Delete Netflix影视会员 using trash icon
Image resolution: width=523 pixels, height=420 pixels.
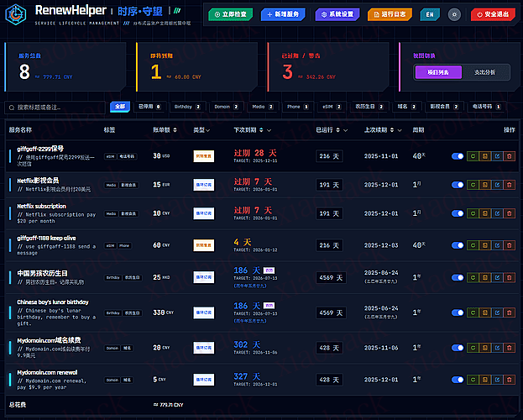pos(510,185)
